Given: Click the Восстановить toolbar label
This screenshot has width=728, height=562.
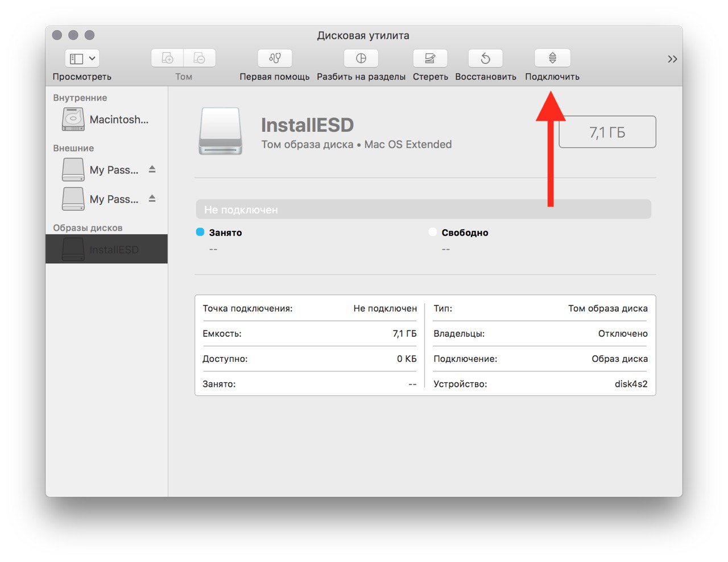Looking at the screenshot, I should click(x=486, y=77).
